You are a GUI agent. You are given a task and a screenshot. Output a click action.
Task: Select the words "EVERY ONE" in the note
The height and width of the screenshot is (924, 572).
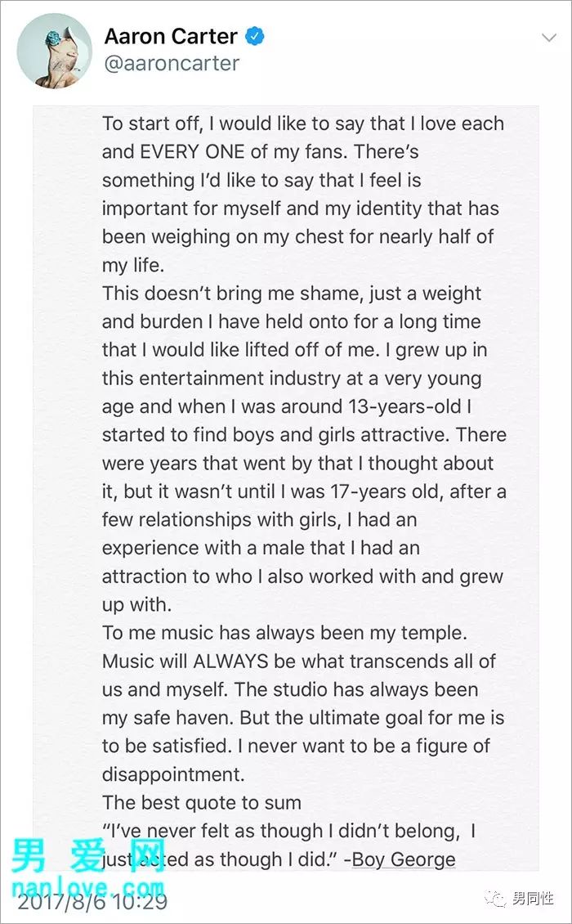pos(192,152)
